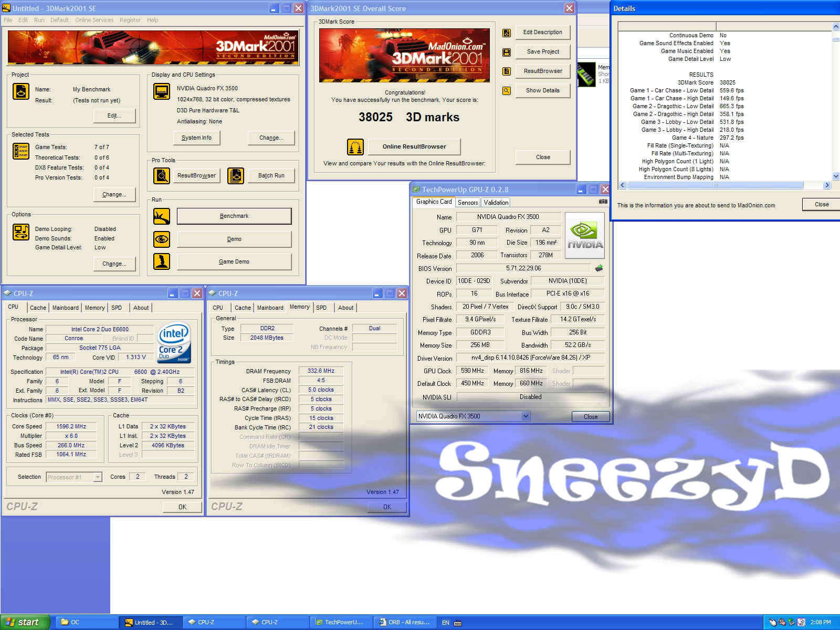Open the File menu in 3DMark2001
The width and height of the screenshot is (840, 630).
(8, 20)
